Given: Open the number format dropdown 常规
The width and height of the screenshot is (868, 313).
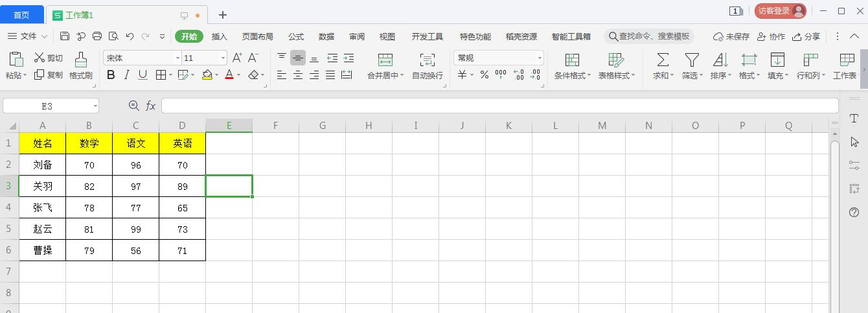Looking at the screenshot, I should [539, 58].
